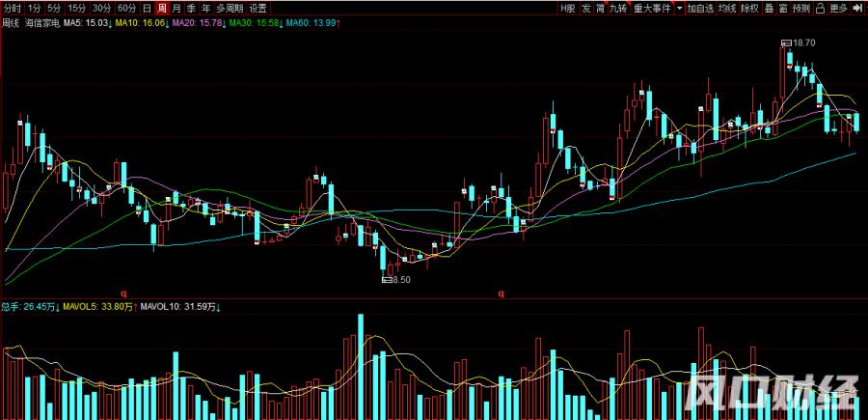Screen dimensions: 868x420
Task: Click the 窗 window icon
Action: pos(783,8)
